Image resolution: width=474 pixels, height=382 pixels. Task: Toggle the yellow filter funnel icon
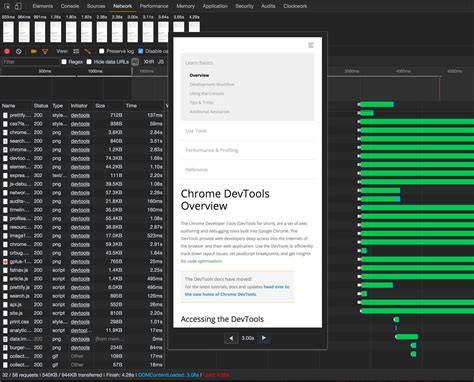pos(45,51)
